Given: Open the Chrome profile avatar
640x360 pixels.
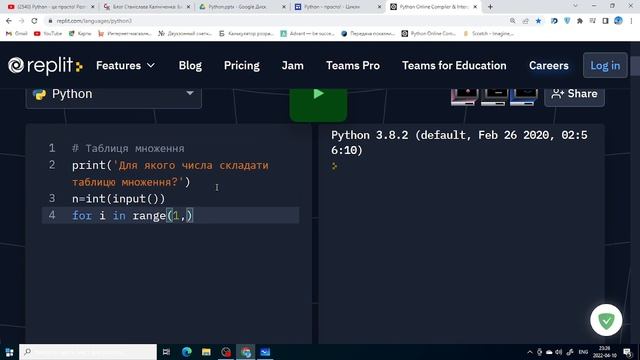Looking at the screenshot, I should (x=618, y=21).
